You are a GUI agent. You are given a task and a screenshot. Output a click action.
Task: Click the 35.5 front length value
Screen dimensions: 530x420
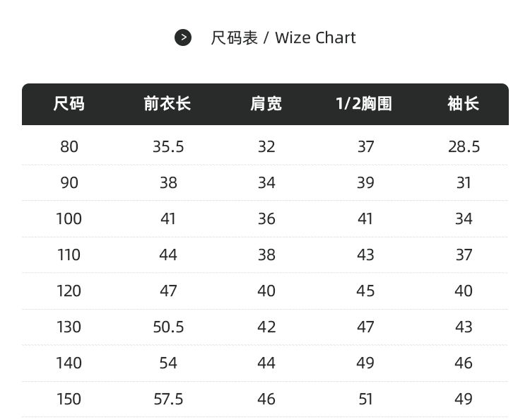[x=168, y=147]
